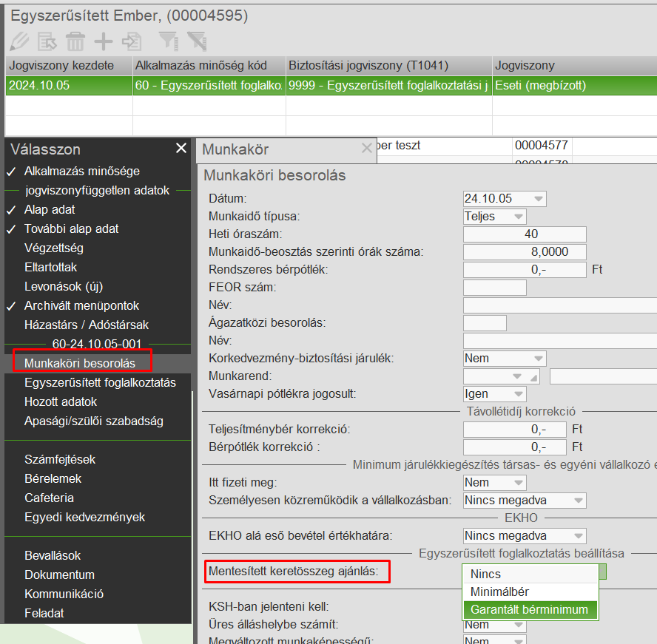Screen dimensions: 657x644
Task: Sort by Jogviszony kezdete column header
Action: [x=69, y=66]
